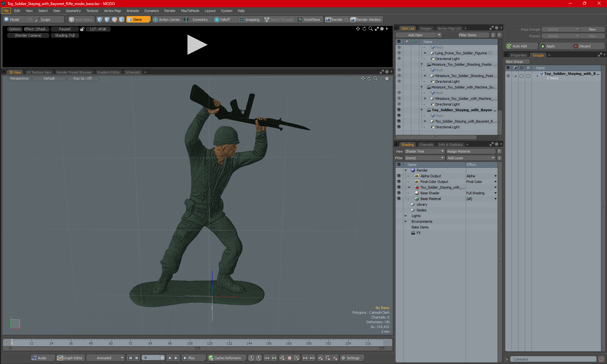Click current frame input field
Image resolution: width=607 pixels, height=364 pixels.
point(151,358)
